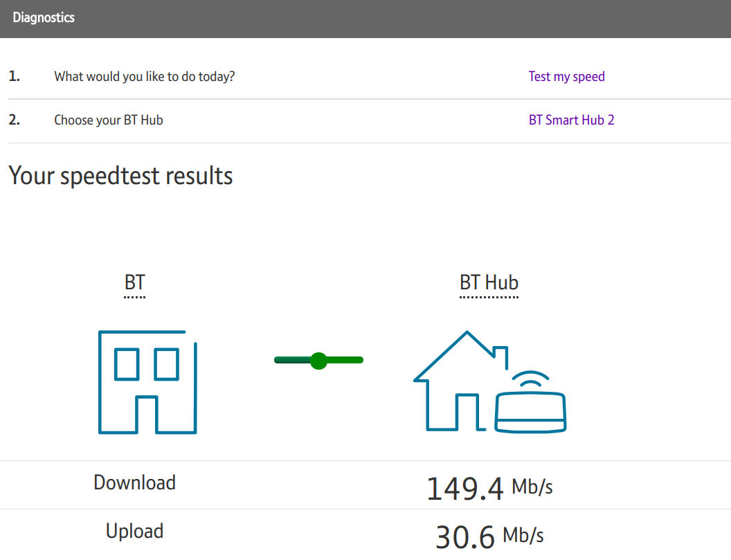The width and height of the screenshot is (731, 560).
Task: Toggle the green connection status indicator
Action: click(x=318, y=360)
